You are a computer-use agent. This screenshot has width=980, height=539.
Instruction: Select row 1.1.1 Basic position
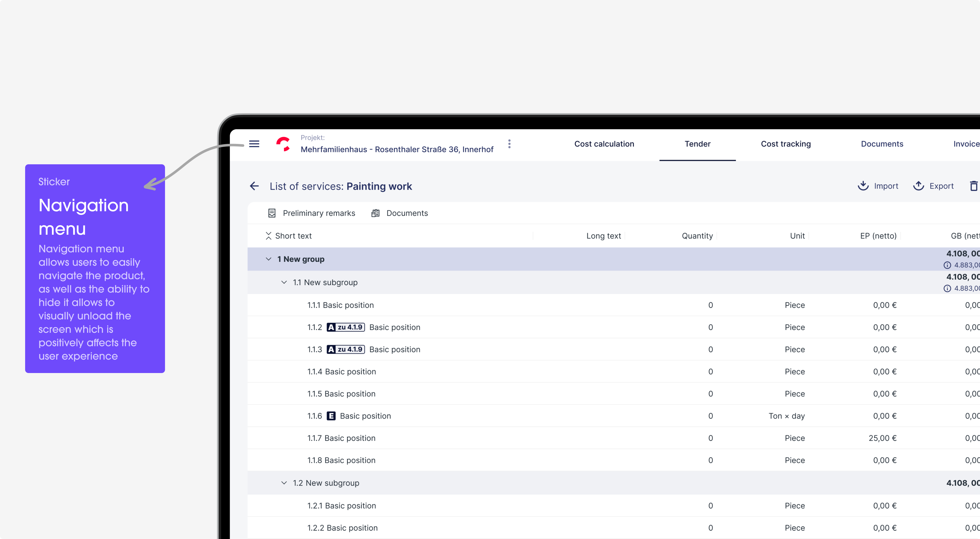(614, 305)
